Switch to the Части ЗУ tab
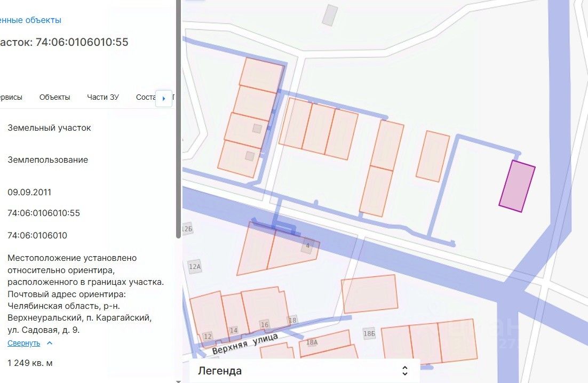 pos(103,97)
